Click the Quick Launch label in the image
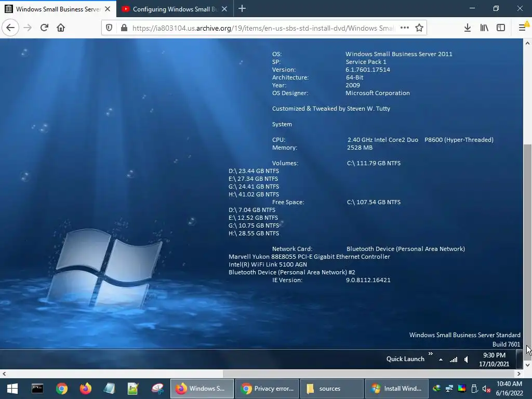Screen dimensions: 532x399 click(405, 359)
